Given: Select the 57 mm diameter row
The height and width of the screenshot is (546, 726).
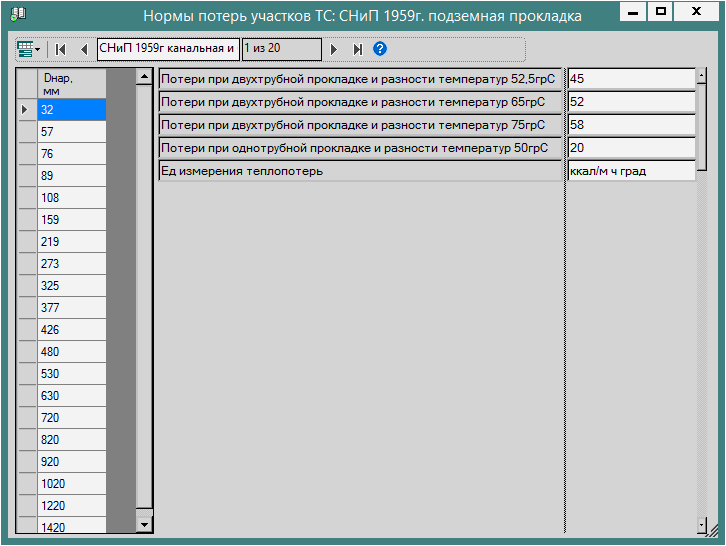Looking at the screenshot, I should pyautogui.click(x=71, y=132).
